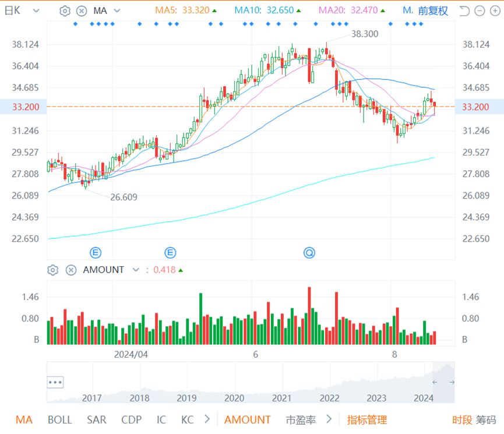
Task: Zoom in chart with plus icon
Action: 495,11
